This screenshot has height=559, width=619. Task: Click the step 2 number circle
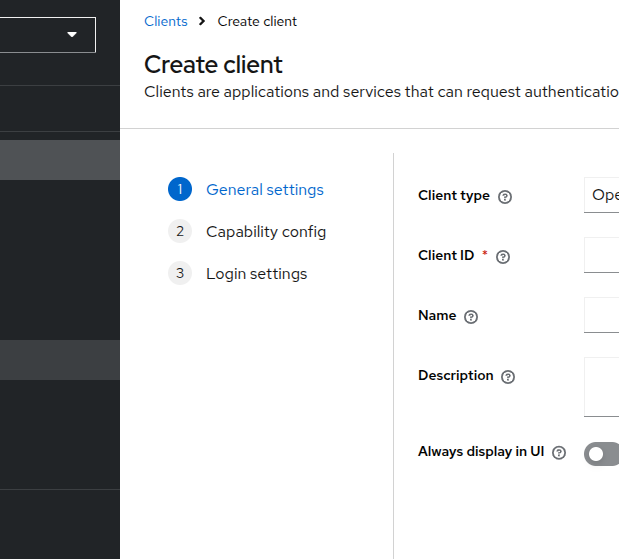tap(180, 232)
